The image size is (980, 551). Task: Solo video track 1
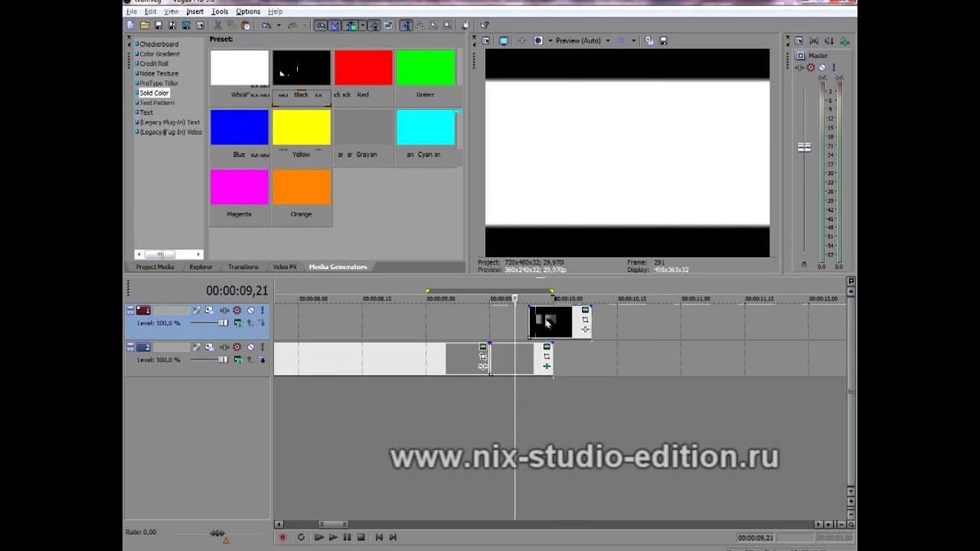(262, 311)
